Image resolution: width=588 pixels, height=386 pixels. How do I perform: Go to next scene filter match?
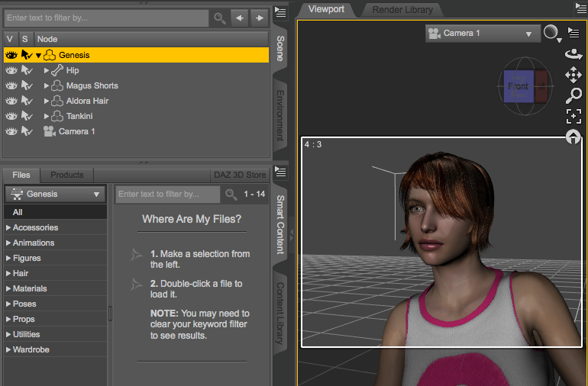[260, 18]
